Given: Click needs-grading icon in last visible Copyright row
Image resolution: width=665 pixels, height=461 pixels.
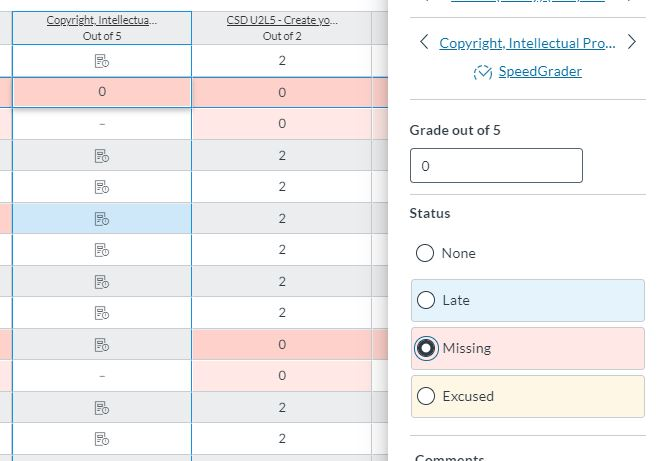Looking at the screenshot, I should click(x=101, y=439).
